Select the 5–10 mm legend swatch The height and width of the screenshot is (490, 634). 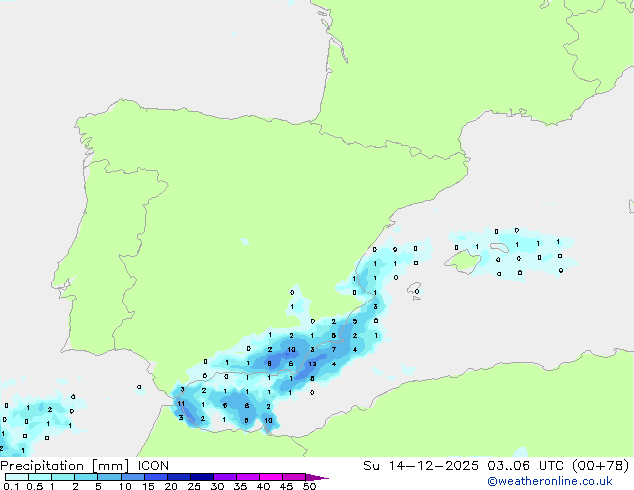pos(109,477)
